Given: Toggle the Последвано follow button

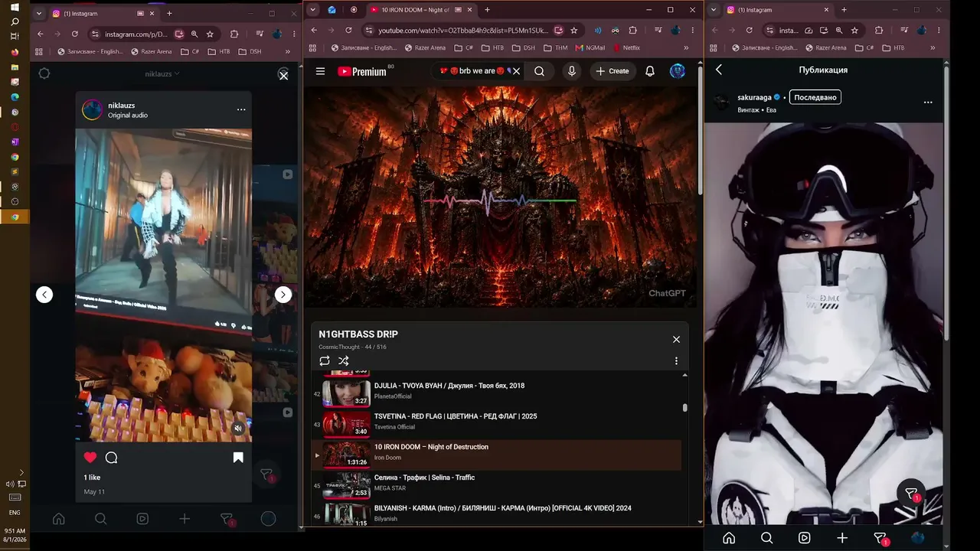Looking at the screenshot, I should click(815, 97).
